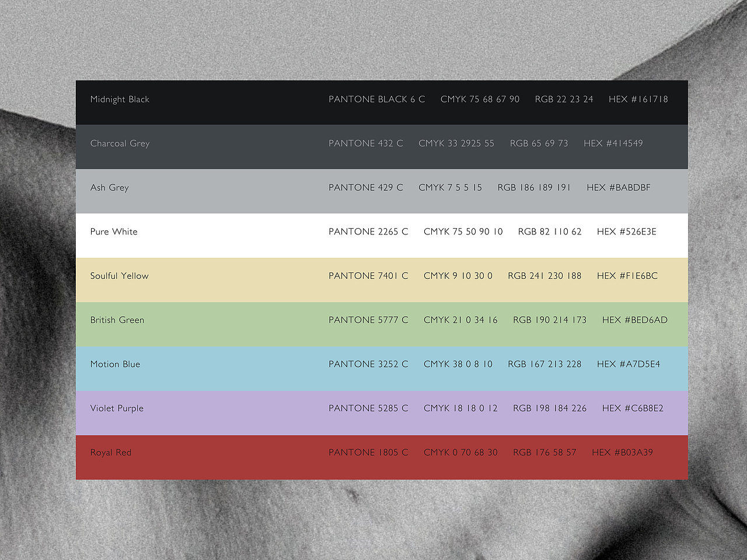Click RGB 186 189 191 value

tap(534, 187)
